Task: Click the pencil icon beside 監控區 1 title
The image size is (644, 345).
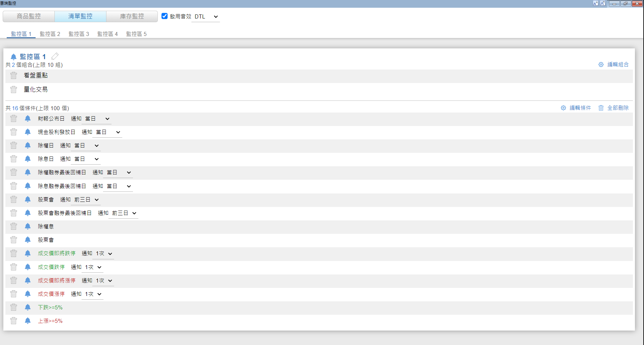Action: click(x=55, y=56)
